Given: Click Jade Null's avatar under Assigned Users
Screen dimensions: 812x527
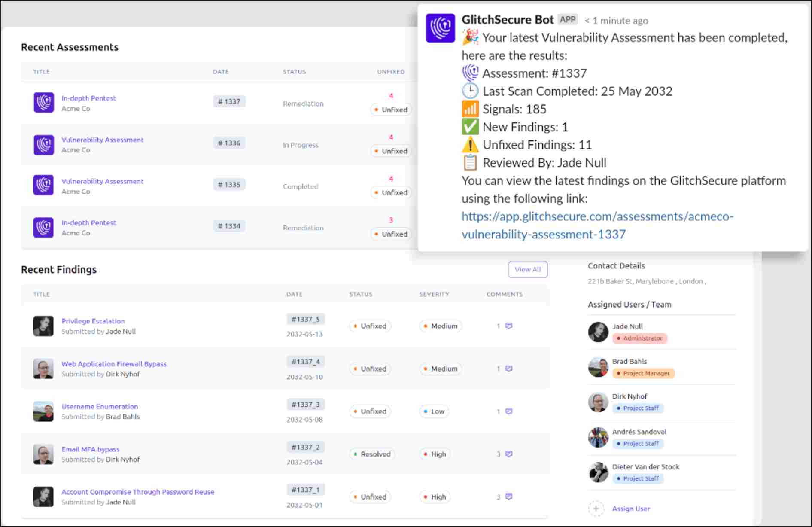Looking at the screenshot, I should 598,332.
